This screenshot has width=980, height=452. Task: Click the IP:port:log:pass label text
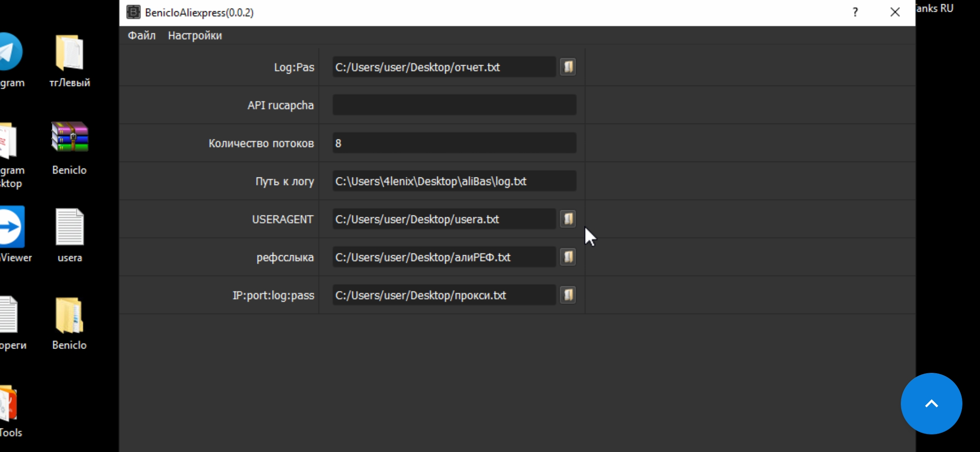click(273, 295)
